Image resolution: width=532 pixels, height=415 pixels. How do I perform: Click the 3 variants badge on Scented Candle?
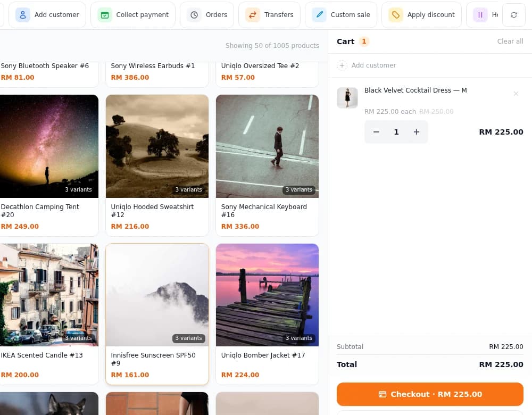tap(78, 338)
